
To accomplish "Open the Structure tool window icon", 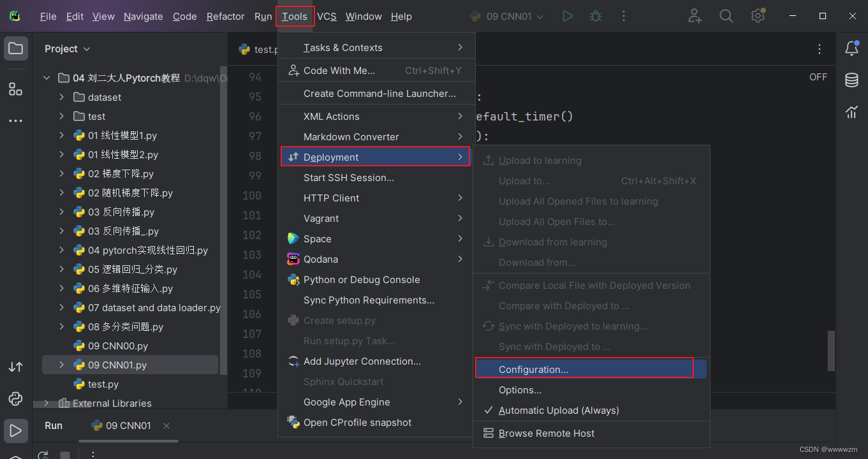I will (x=16, y=89).
